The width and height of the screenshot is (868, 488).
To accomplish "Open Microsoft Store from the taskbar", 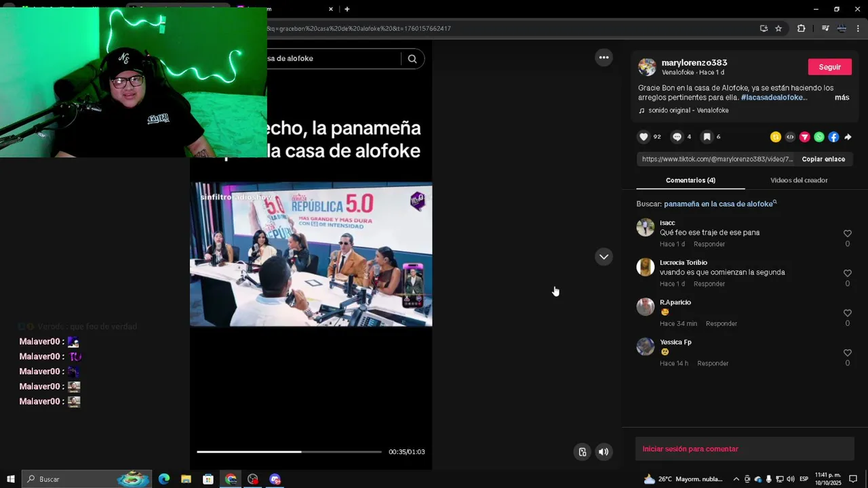I will (x=208, y=479).
